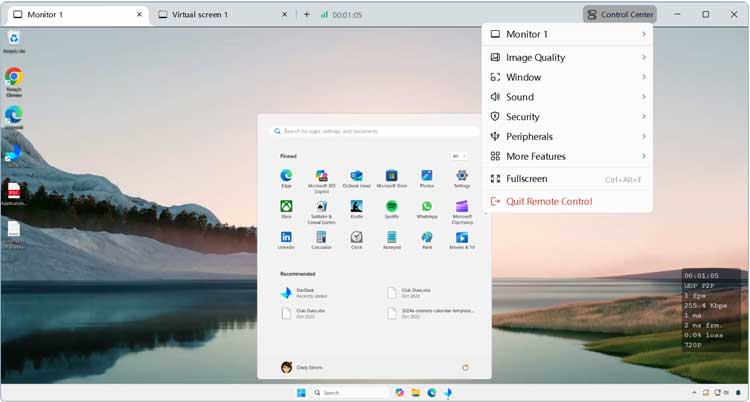
Task: Click the Start menu power button
Action: click(465, 368)
